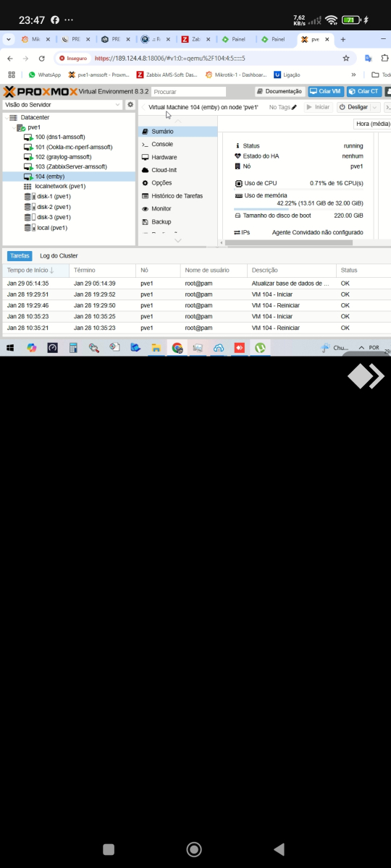This screenshot has width=391, height=868.
Task: Open Chrome from the taskbar
Action: [177, 348]
